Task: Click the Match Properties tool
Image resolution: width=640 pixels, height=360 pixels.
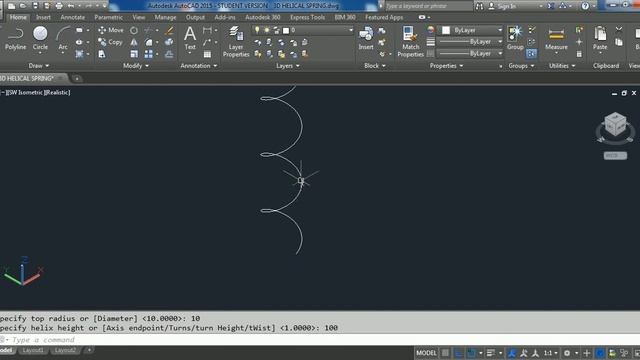Action: (410, 42)
